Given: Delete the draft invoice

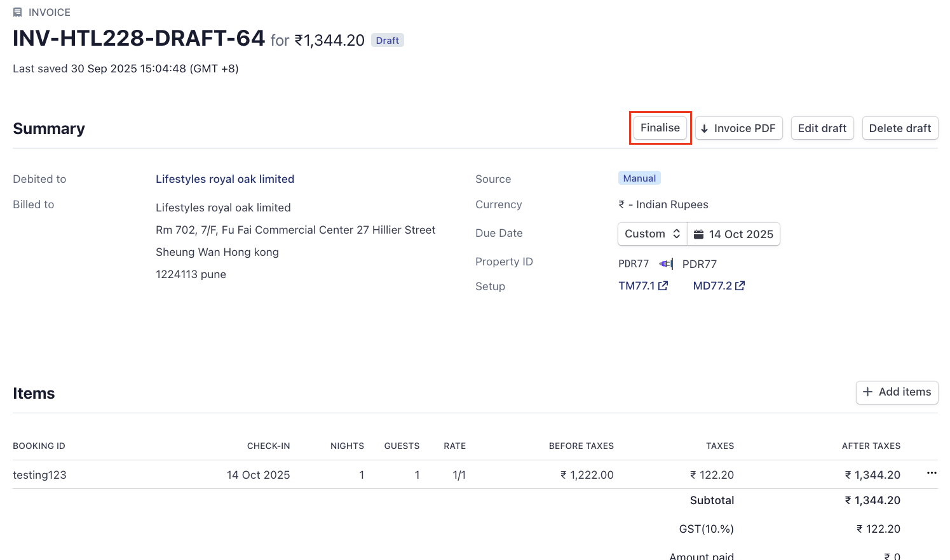Looking at the screenshot, I should [899, 128].
